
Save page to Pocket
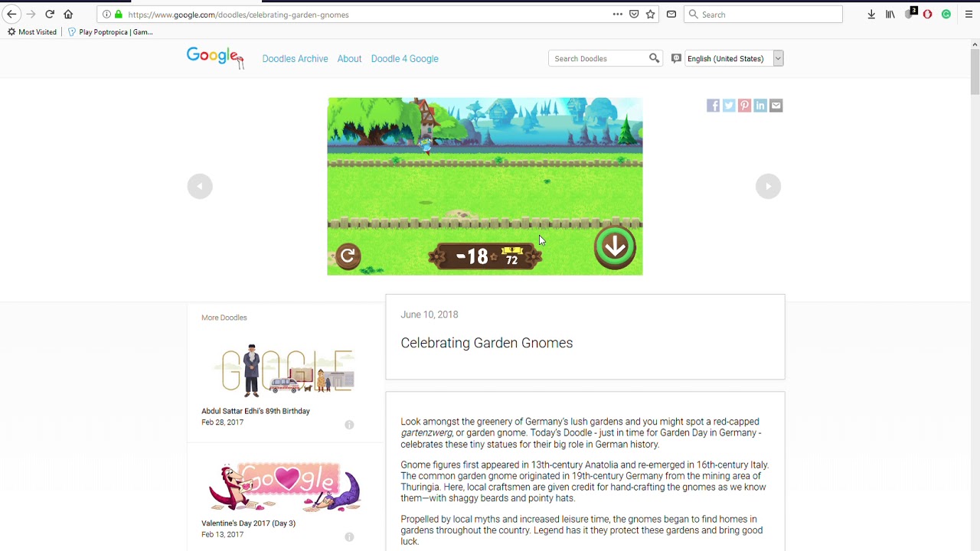(634, 15)
